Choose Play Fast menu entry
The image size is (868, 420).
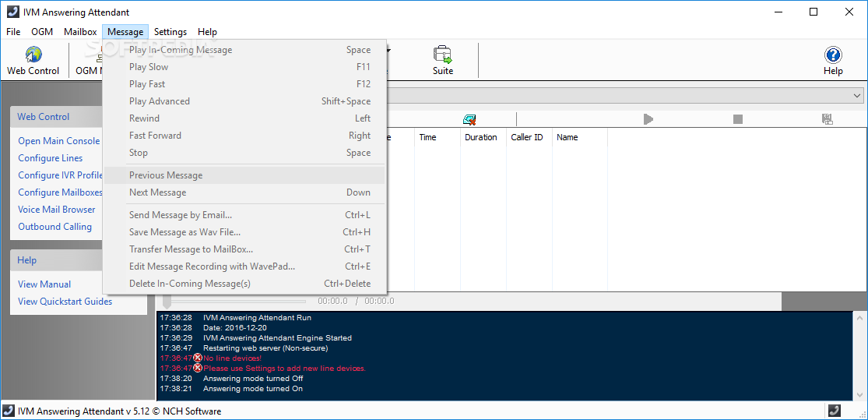click(244, 84)
